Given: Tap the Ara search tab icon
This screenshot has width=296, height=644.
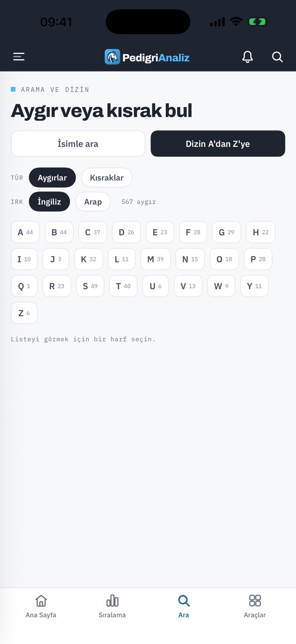Looking at the screenshot, I should (184, 601).
